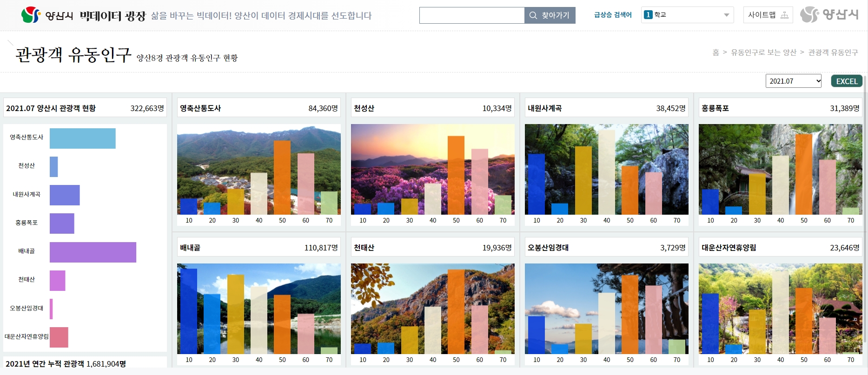Click the 19,936명 visitor count
This screenshot has width=868, height=375.
497,248
